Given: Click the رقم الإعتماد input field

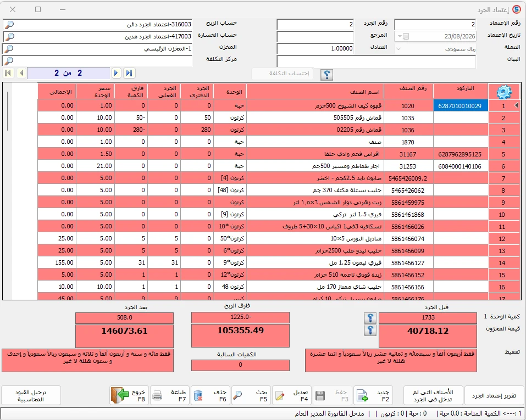Looking at the screenshot, I should coord(435,24).
